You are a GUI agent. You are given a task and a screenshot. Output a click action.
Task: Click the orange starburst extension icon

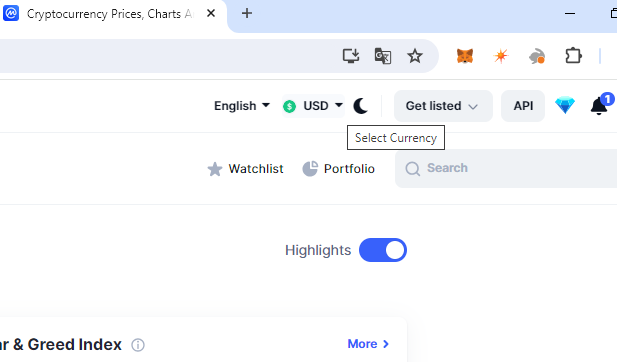click(501, 56)
